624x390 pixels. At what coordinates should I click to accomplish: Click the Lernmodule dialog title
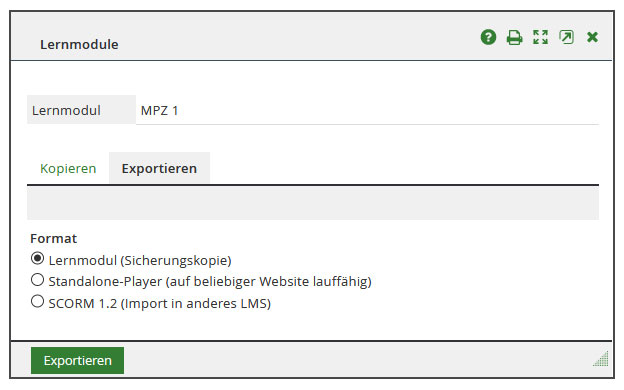79,44
